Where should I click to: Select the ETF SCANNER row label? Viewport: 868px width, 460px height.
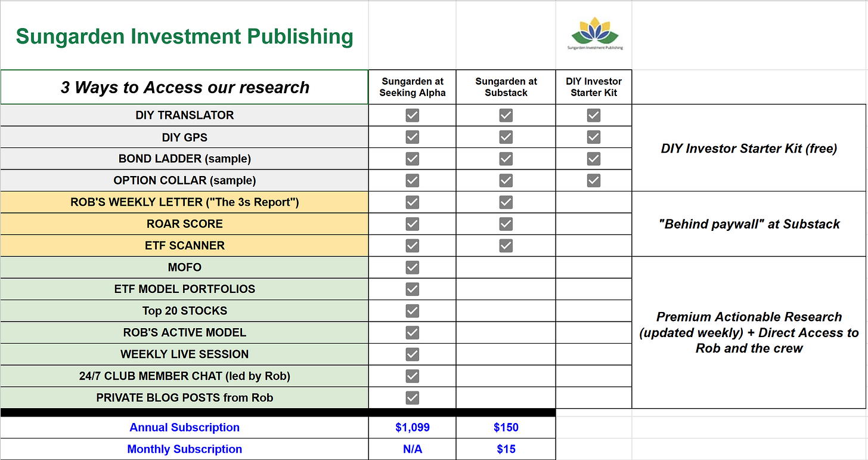(185, 245)
